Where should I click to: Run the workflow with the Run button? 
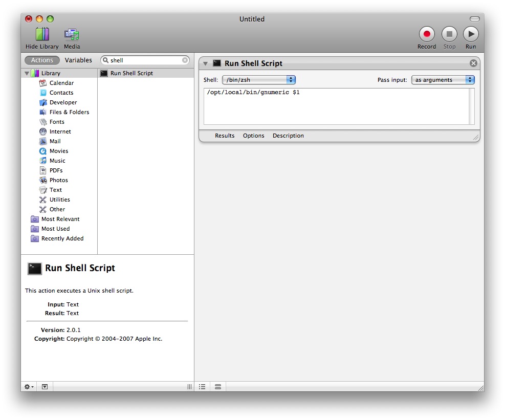tap(471, 34)
